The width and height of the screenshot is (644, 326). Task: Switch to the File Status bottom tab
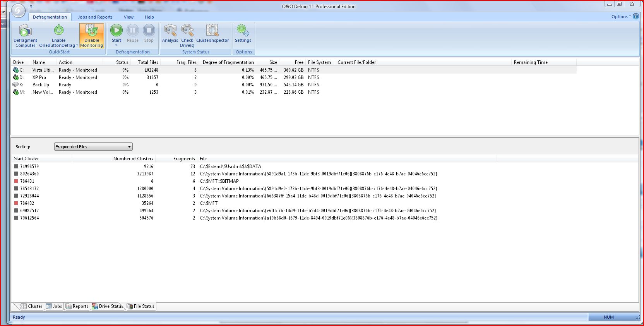(x=140, y=306)
